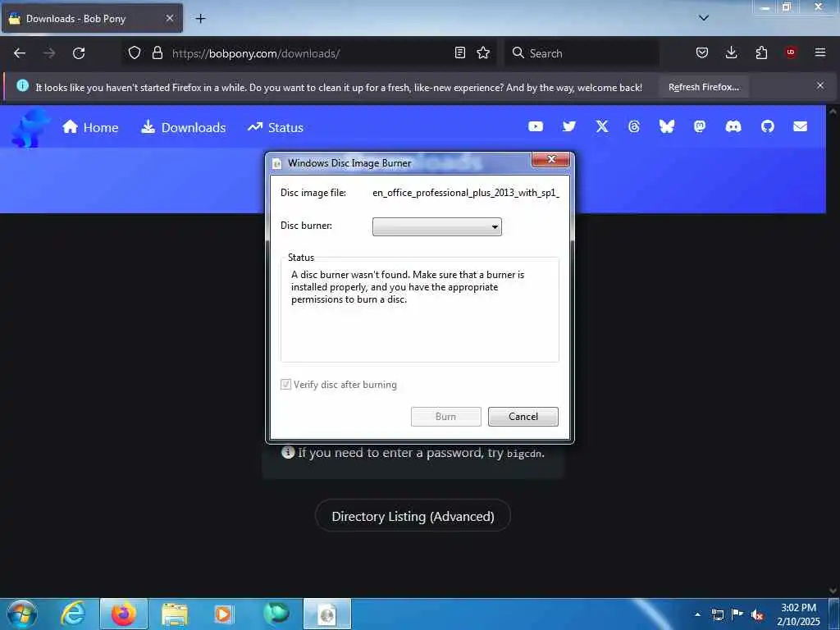Viewport: 840px width, 630px height.
Task: Click the Firefox Search box
Action: click(x=582, y=53)
